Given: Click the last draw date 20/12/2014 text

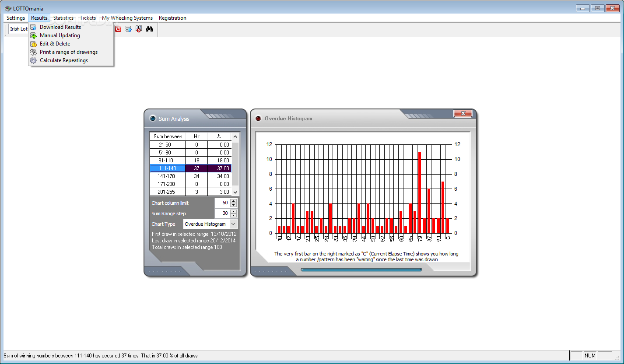Looking at the screenshot, I should tap(194, 241).
